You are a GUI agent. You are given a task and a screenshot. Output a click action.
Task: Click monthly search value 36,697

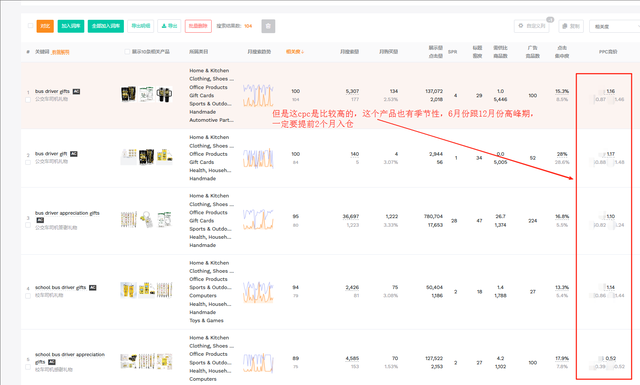[x=351, y=216]
